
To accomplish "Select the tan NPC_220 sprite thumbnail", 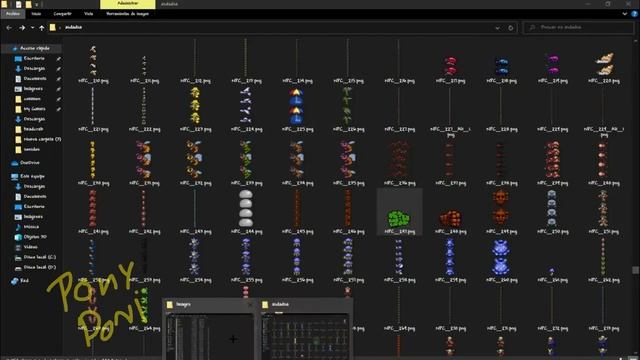I will click(604, 64).
